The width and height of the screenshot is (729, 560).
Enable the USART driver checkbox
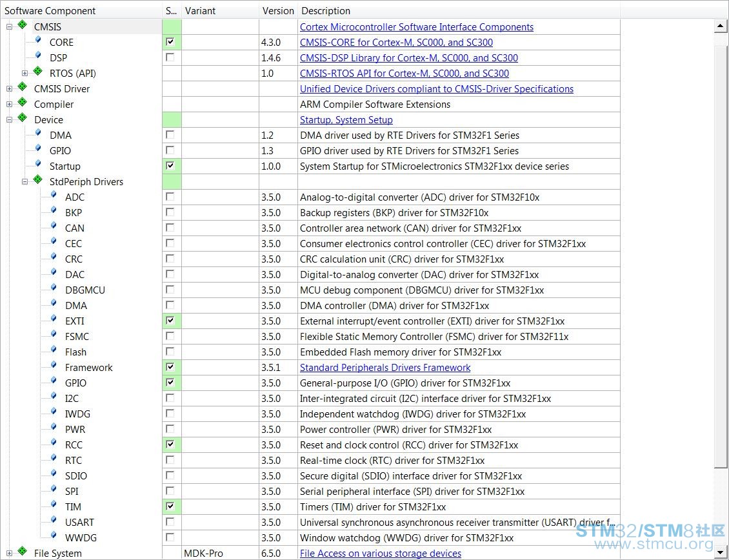coord(170,522)
